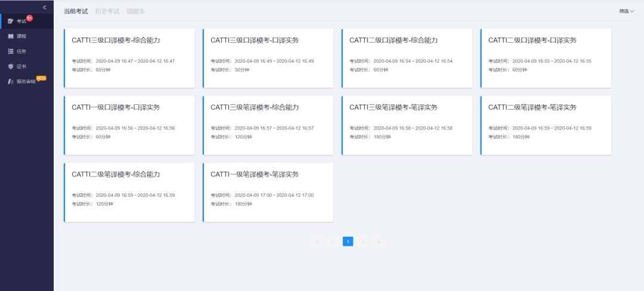Click exam time 2020-04-09 17:00~2020-04-12 17:00
Screen dimensions: 644x291
click(x=274, y=196)
